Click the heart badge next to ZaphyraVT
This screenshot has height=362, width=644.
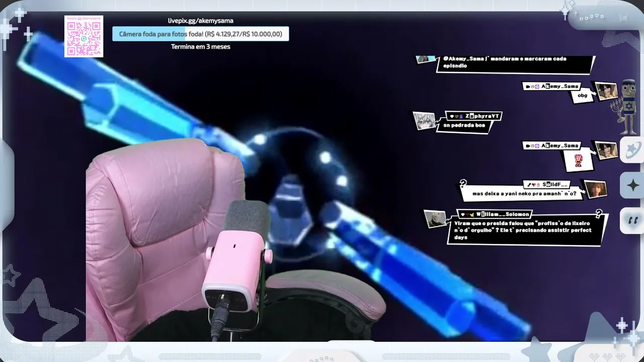click(452, 116)
